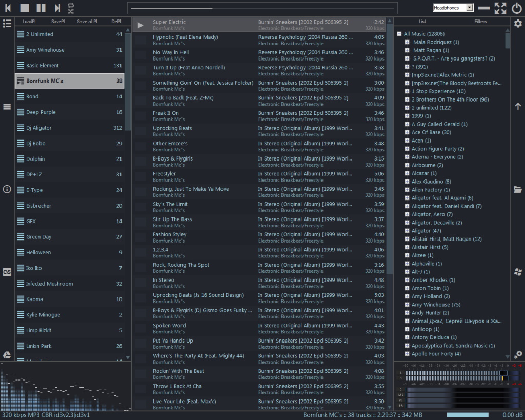Click the power icon to exit
525x420 pixels.
(517, 8)
